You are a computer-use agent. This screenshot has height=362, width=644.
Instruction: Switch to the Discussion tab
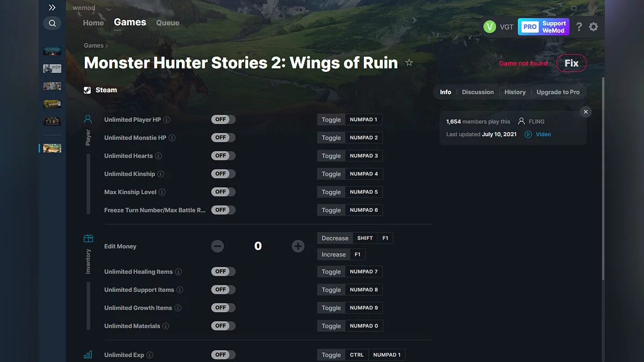[x=478, y=92]
